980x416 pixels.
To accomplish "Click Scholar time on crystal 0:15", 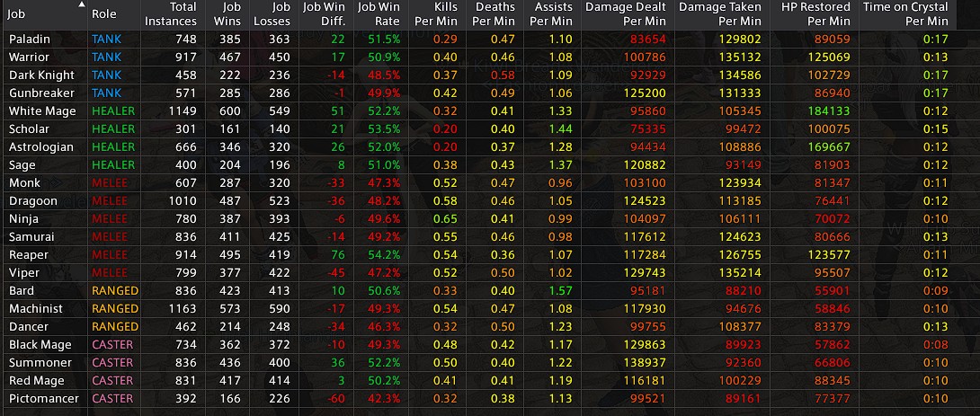I will click(x=937, y=128).
